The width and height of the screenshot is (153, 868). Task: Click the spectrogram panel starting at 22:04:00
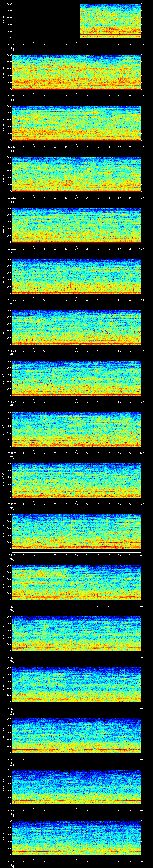[x=77, y=21]
